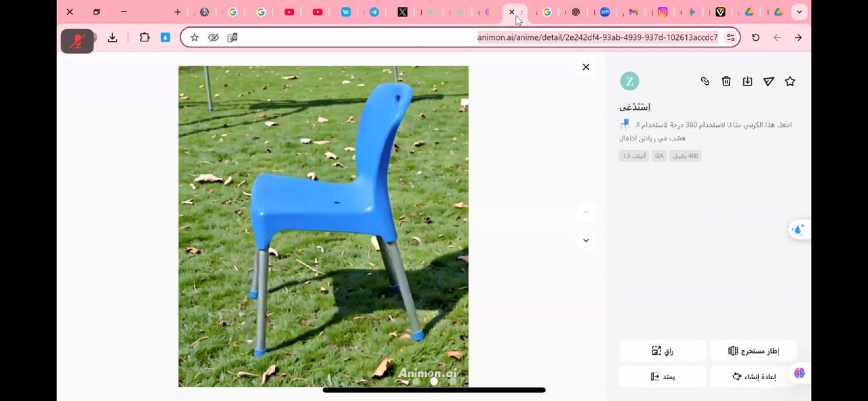Open browser extensions puzzle icon
868x401 pixels.
(x=145, y=37)
